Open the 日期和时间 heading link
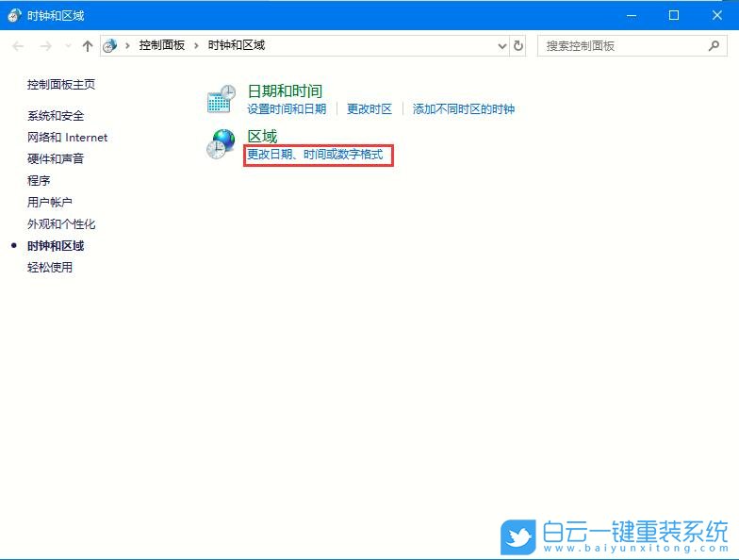Viewport: 739px width, 560px height. [x=285, y=91]
